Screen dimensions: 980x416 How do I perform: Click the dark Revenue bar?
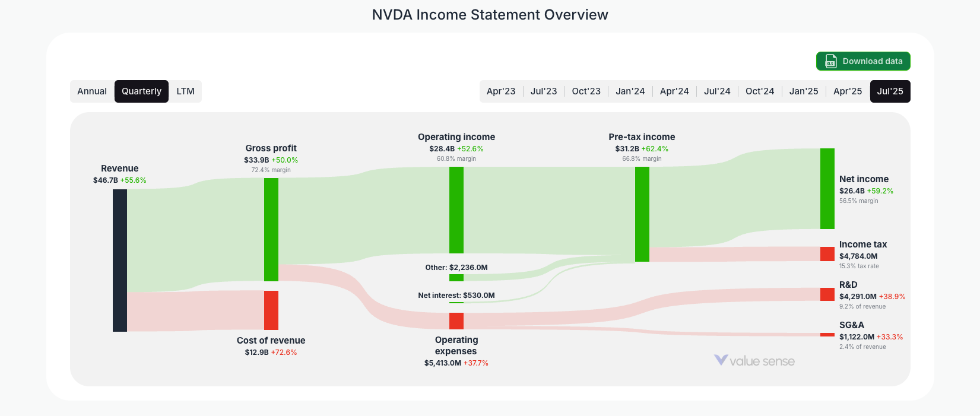tap(120, 261)
